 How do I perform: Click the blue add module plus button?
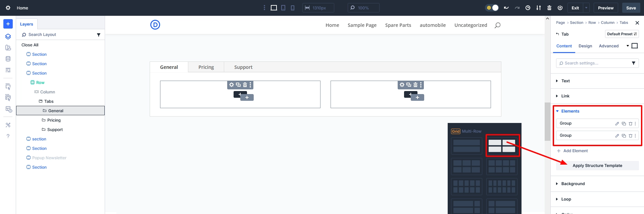tap(8, 24)
